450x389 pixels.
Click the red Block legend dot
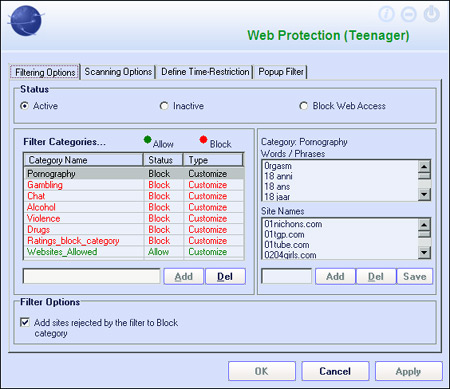click(203, 140)
